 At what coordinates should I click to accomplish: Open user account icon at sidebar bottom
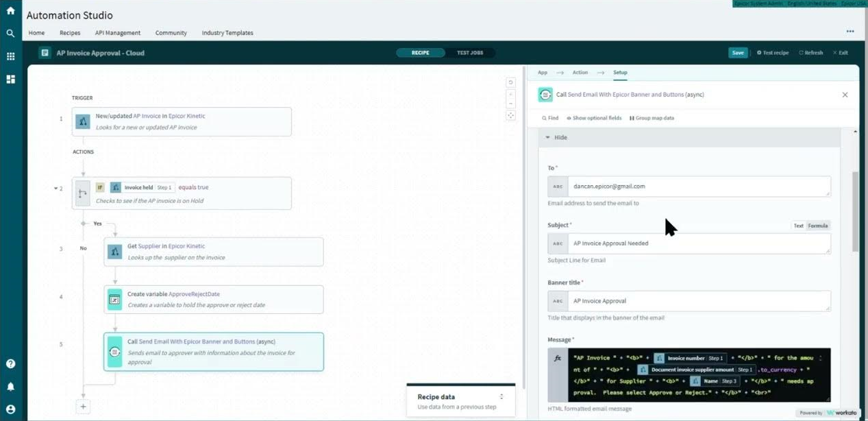(x=10, y=409)
